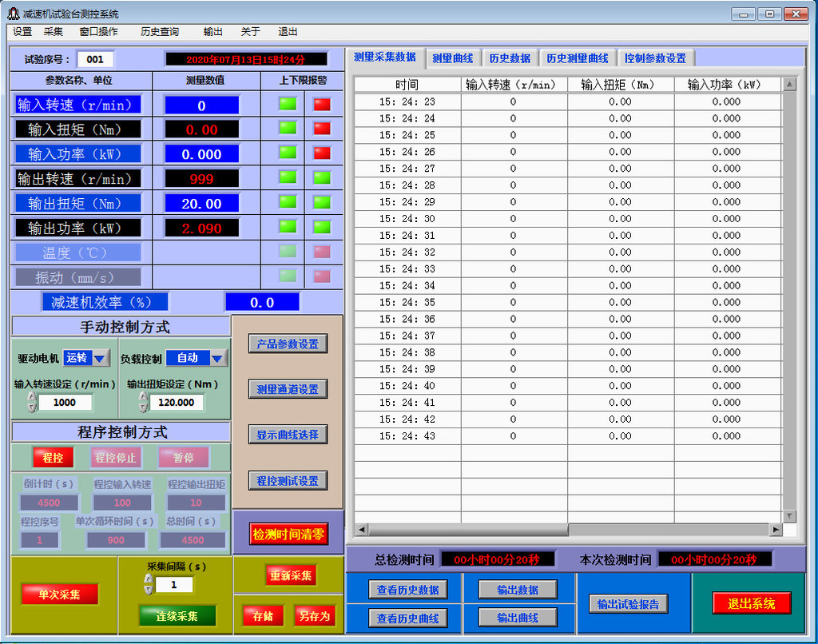This screenshot has width=818, height=644.
Task: Click the 输入转速设定 stepper arrows
Action: (x=32, y=402)
